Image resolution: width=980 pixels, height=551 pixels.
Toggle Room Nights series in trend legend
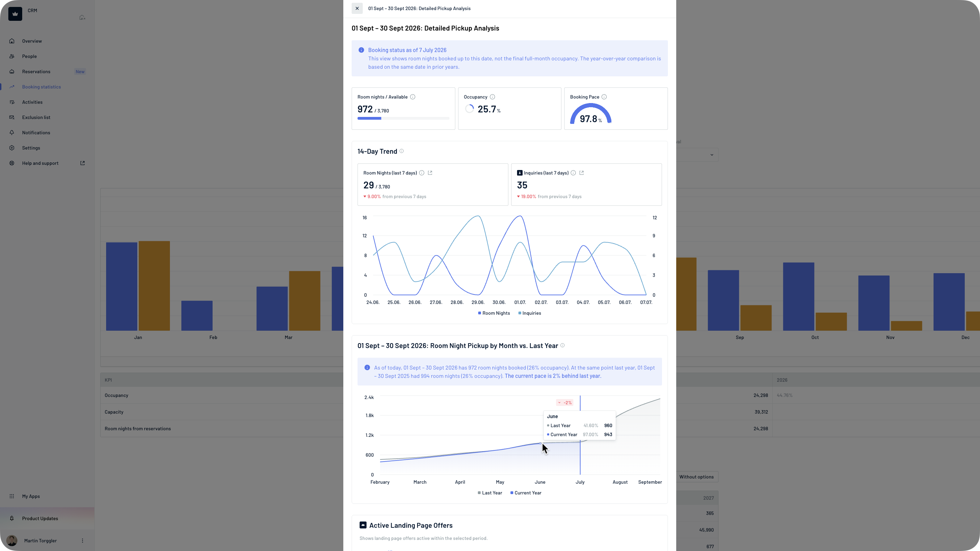(494, 313)
